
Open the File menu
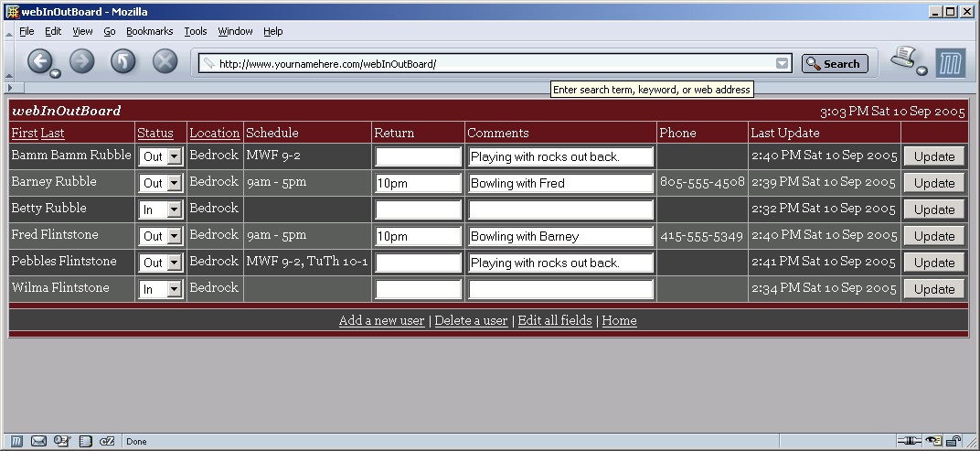(27, 31)
